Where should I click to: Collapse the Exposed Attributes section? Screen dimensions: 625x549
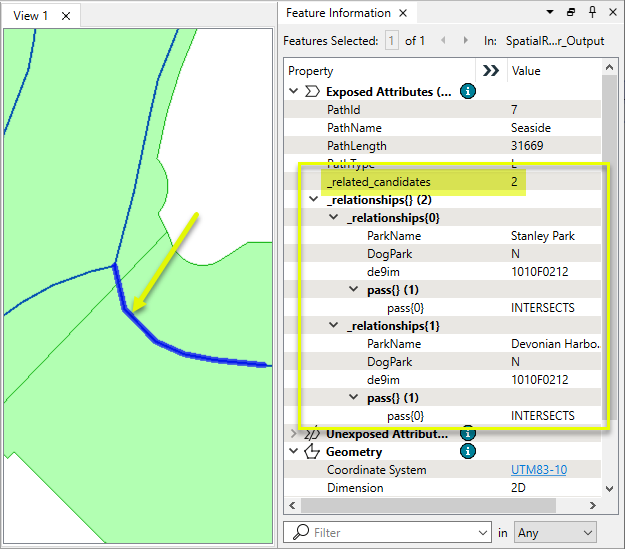(294, 91)
